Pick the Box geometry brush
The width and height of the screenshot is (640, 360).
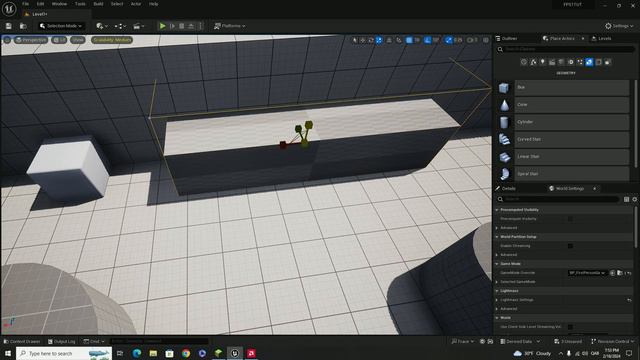[563, 87]
